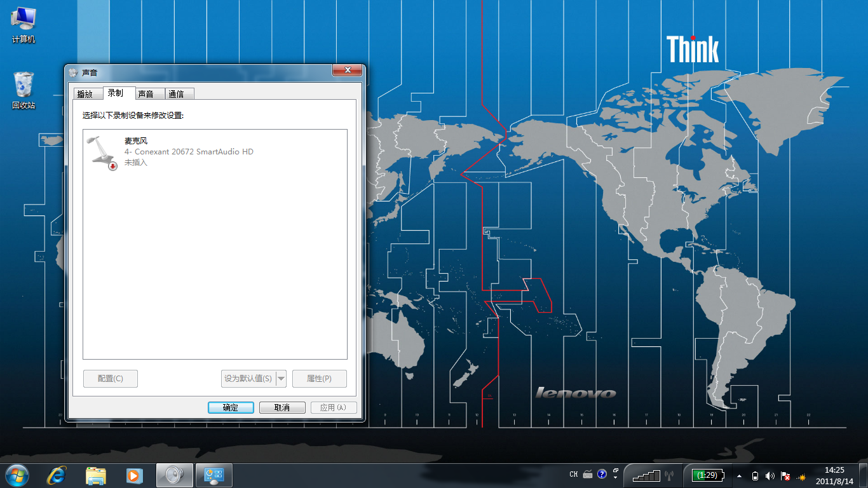Open the wireless signal strength bars

(647, 475)
